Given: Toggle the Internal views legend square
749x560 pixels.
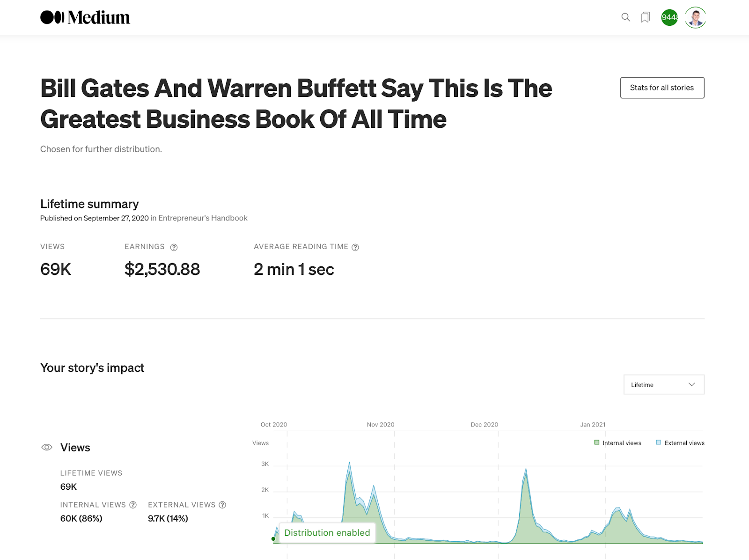Looking at the screenshot, I should (597, 442).
